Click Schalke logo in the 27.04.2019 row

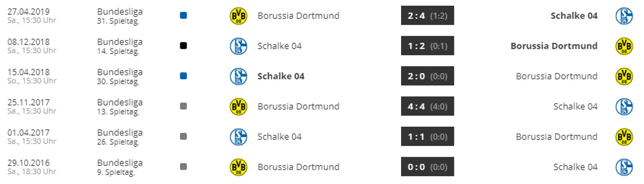click(624, 16)
